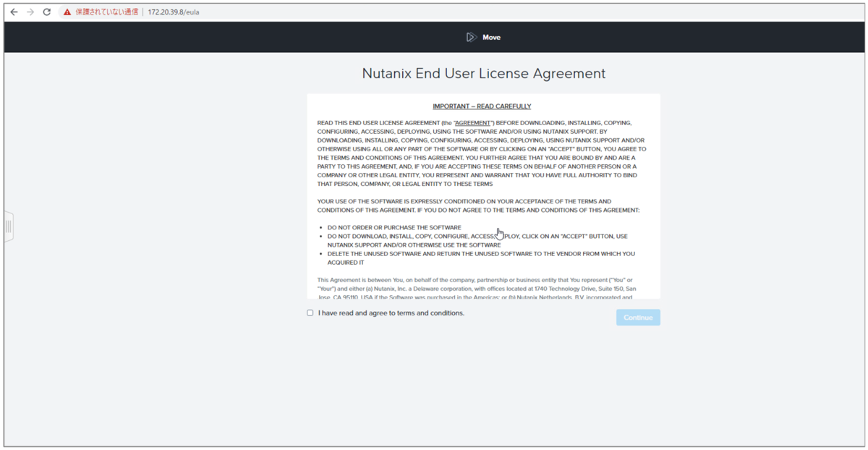
Task: Click the underlined 'AGREEMENT' word in first paragraph
Action: [473, 123]
